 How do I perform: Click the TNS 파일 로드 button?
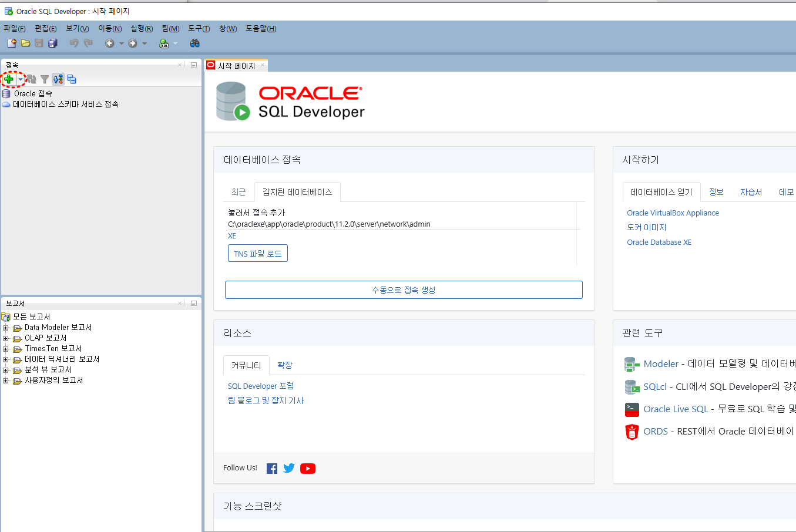[257, 253]
